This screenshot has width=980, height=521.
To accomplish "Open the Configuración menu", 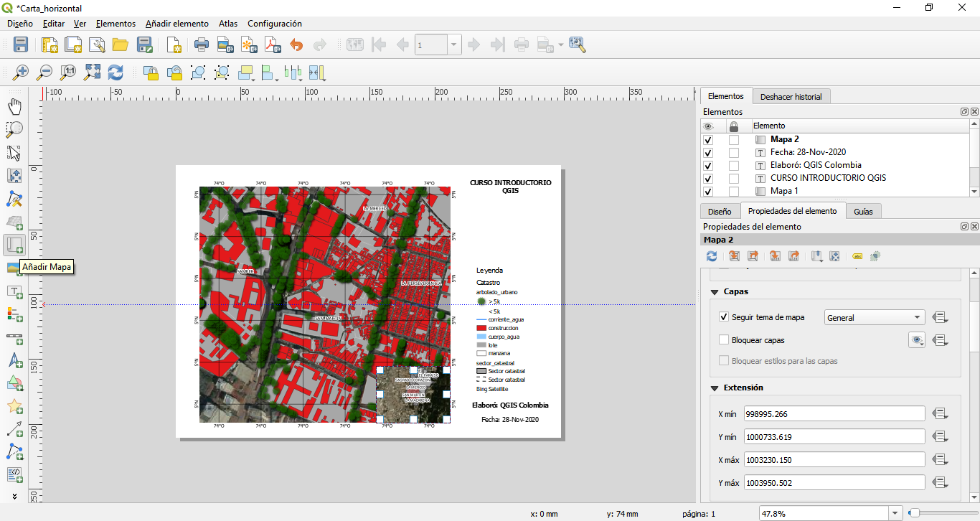I will click(x=275, y=24).
